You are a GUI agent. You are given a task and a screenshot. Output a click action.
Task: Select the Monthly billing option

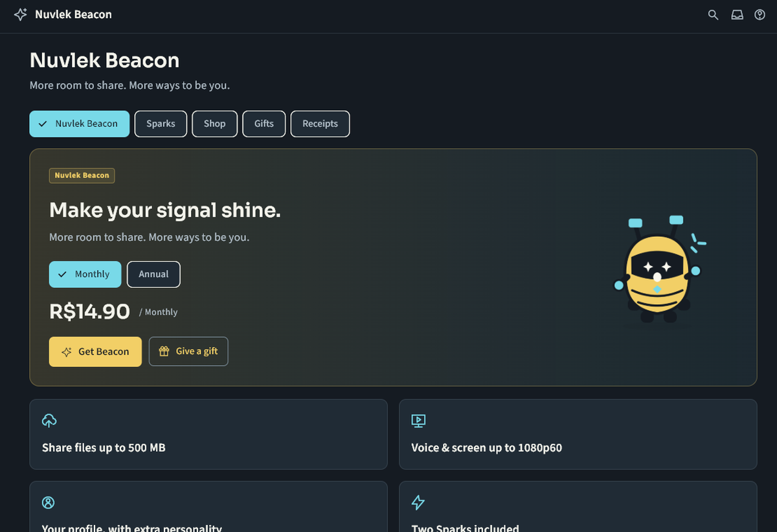(x=85, y=274)
